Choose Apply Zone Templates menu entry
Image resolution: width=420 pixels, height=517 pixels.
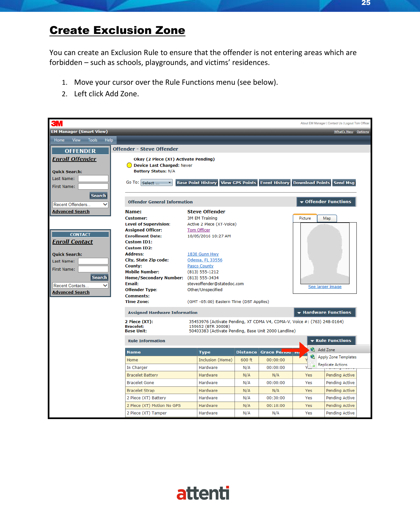point(339,357)
